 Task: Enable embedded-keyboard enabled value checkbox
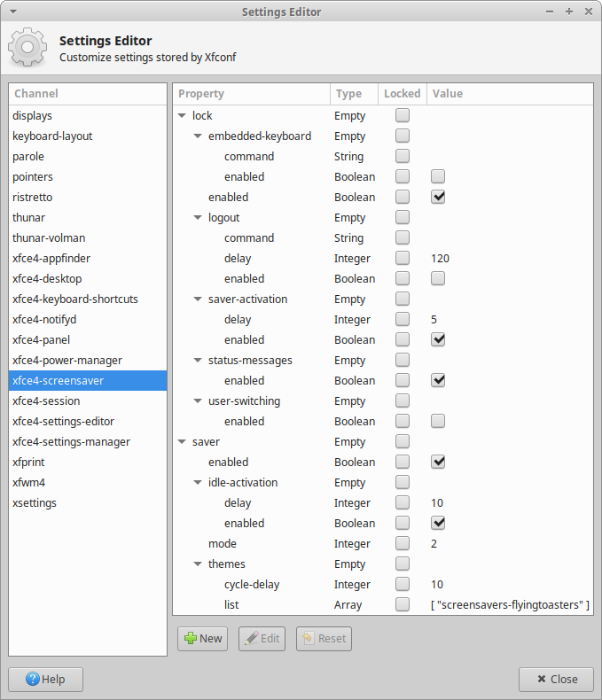click(438, 177)
